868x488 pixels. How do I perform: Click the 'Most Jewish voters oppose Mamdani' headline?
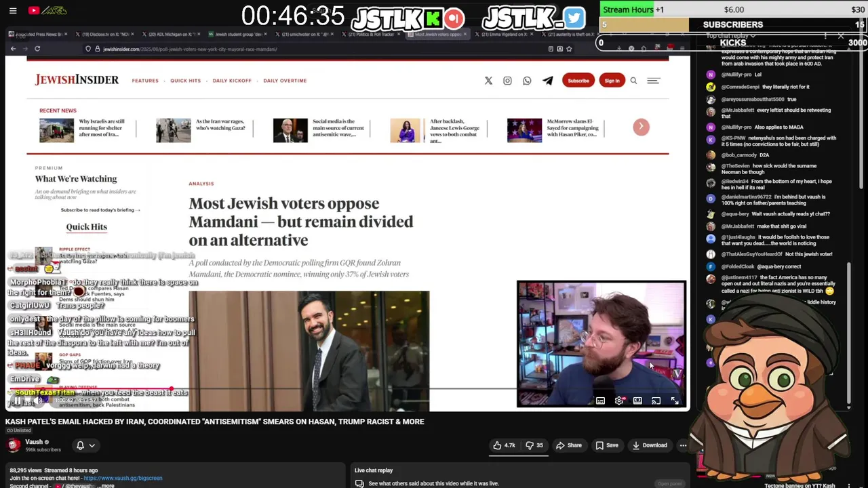tap(300, 222)
